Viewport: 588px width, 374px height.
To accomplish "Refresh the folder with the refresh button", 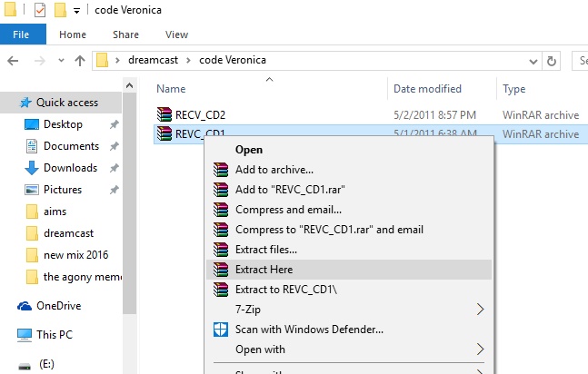I will coord(552,61).
